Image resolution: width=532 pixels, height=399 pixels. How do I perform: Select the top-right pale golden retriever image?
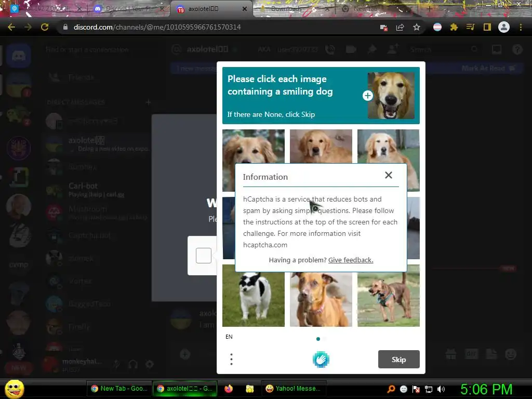tap(389, 146)
